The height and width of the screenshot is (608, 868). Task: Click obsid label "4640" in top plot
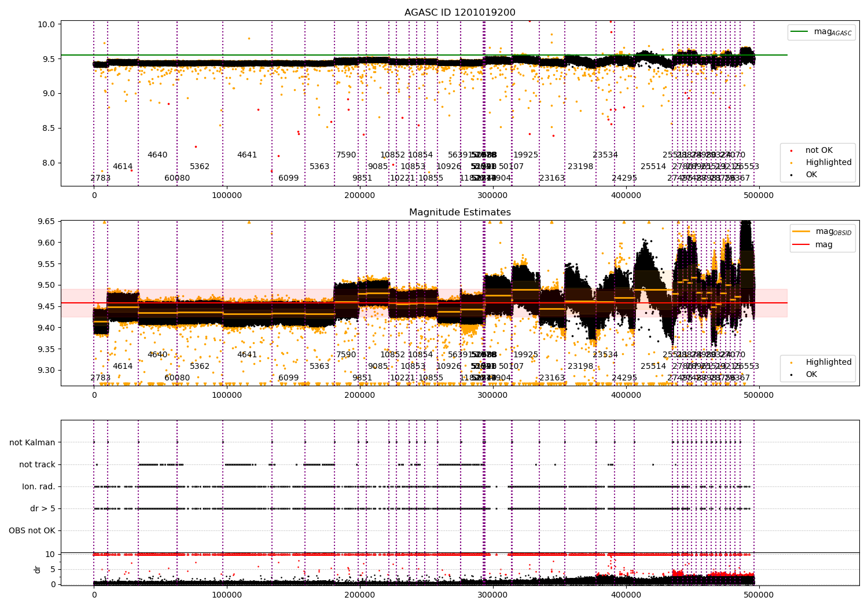(x=157, y=155)
